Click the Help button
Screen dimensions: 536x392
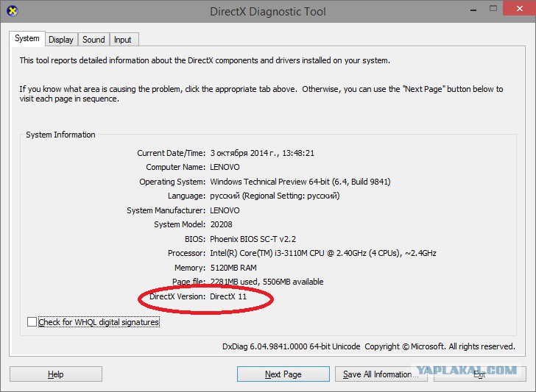click(x=56, y=374)
